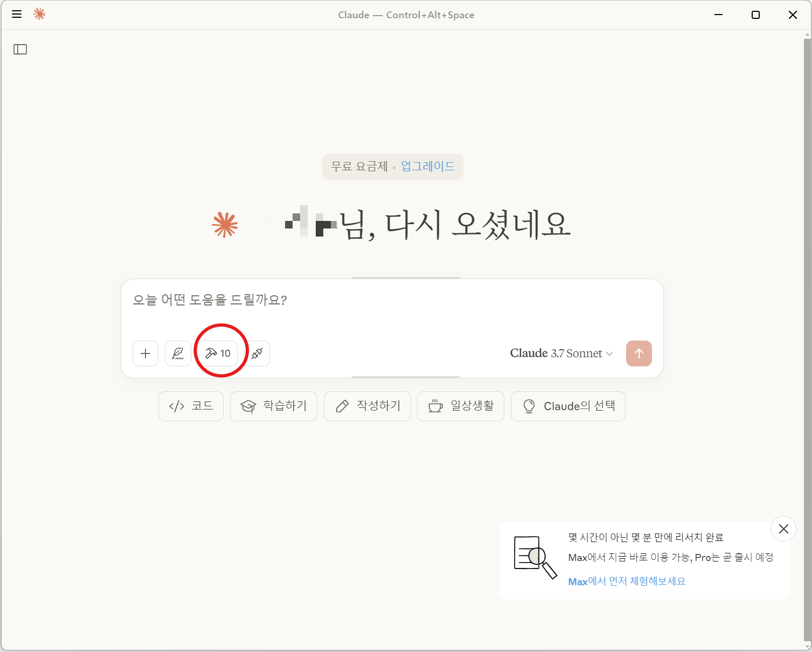Click the research document magnifier image
812x652 pixels.
(x=535, y=557)
